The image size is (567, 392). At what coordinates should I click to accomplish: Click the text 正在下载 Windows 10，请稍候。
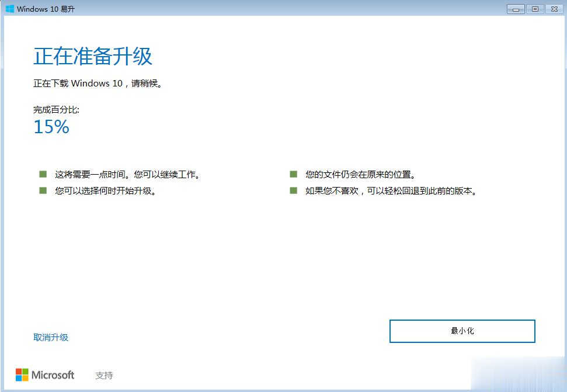tap(98, 84)
